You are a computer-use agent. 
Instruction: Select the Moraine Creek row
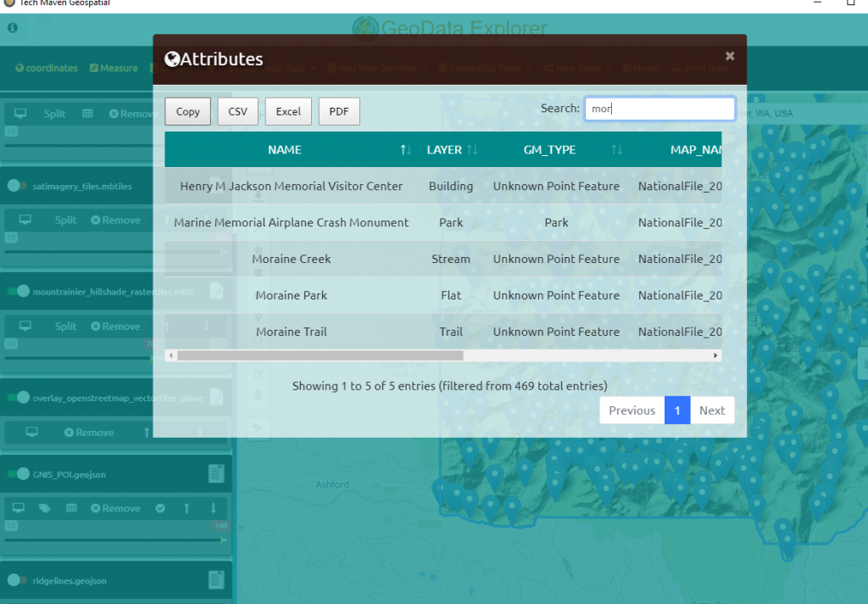click(x=442, y=259)
